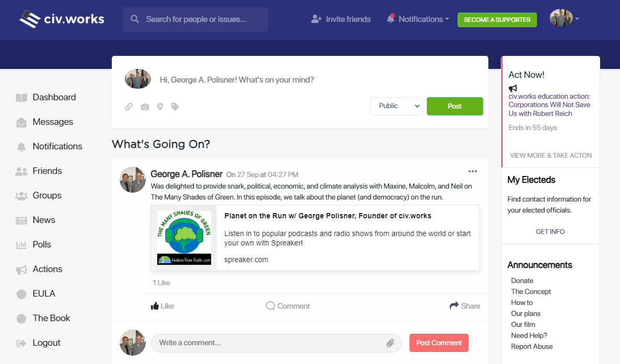Click the search magnifier icon

(x=135, y=19)
